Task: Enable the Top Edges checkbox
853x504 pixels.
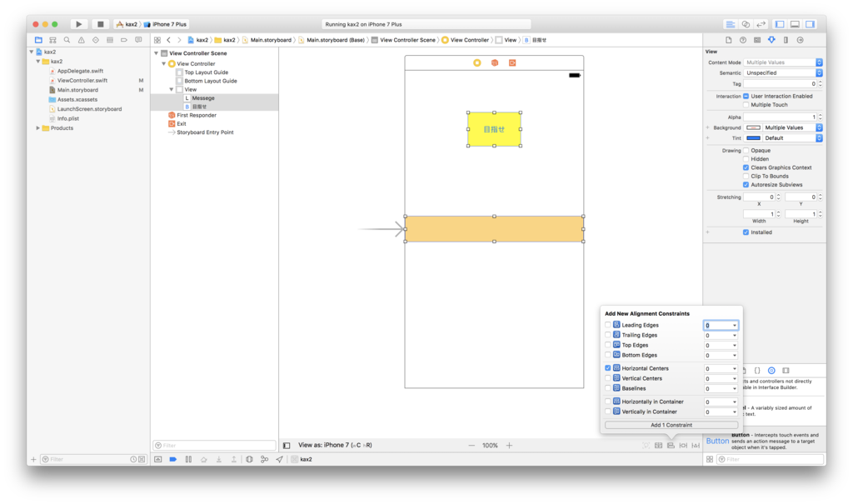Action: (x=607, y=345)
